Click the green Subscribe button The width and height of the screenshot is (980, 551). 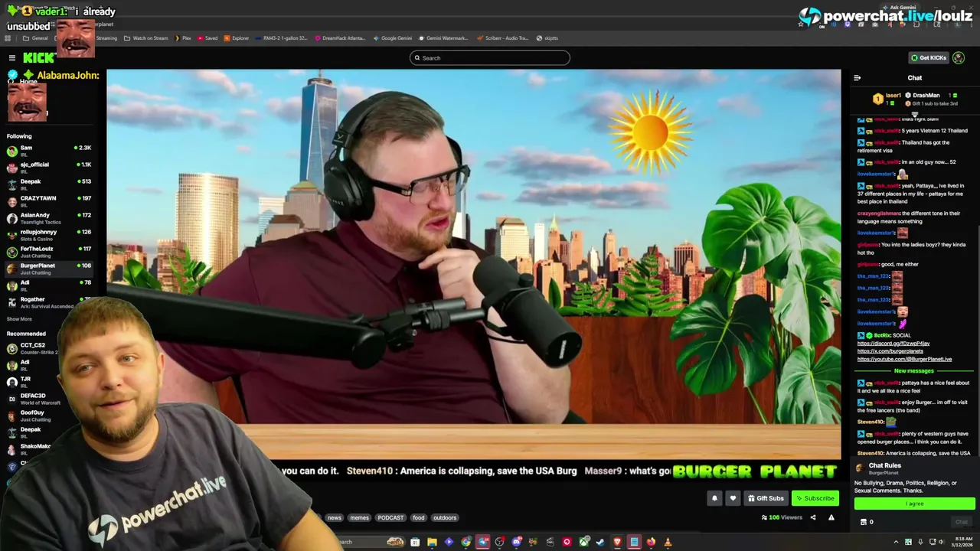point(815,498)
